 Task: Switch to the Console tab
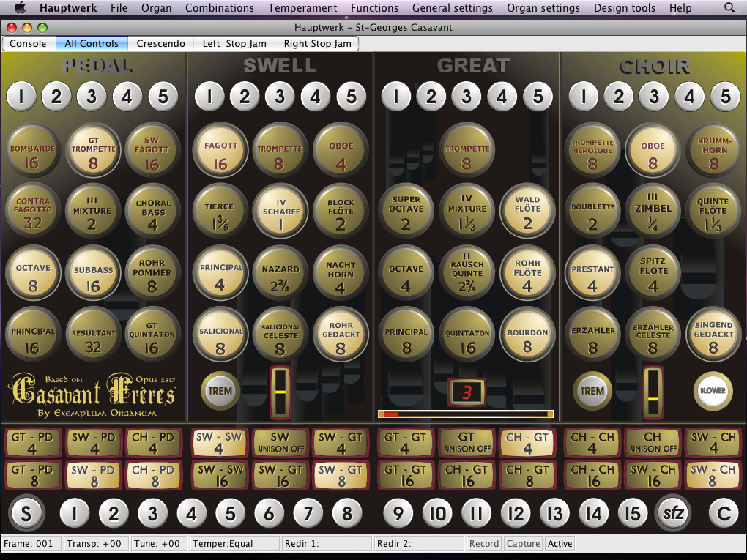tap(28, 43)
